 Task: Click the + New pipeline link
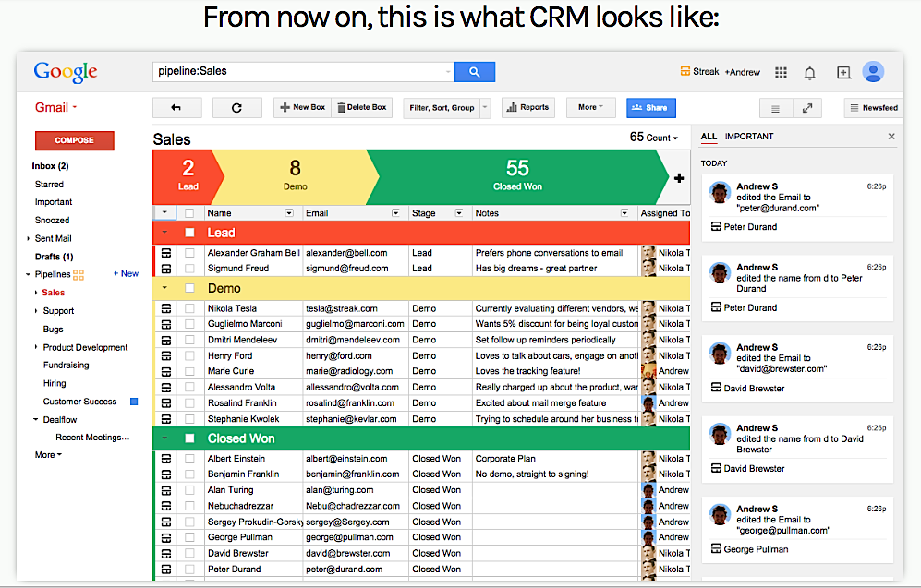click(126, 273)
